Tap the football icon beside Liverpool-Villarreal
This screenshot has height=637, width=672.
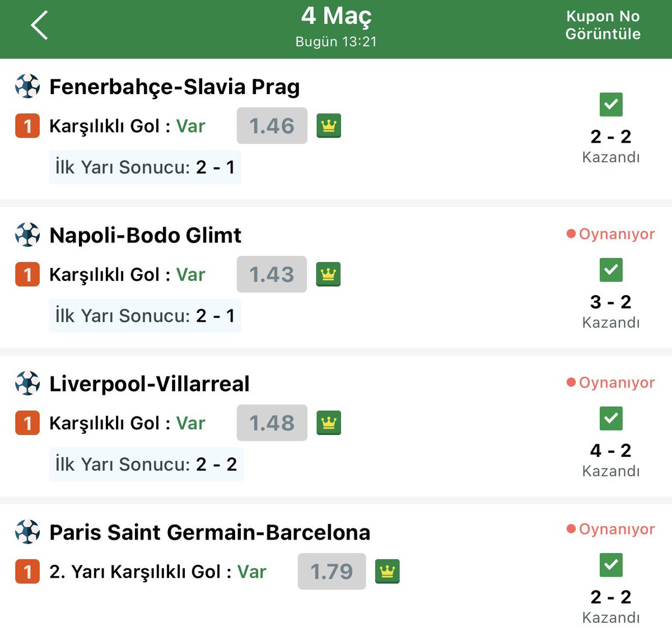(x=27, y=383)
